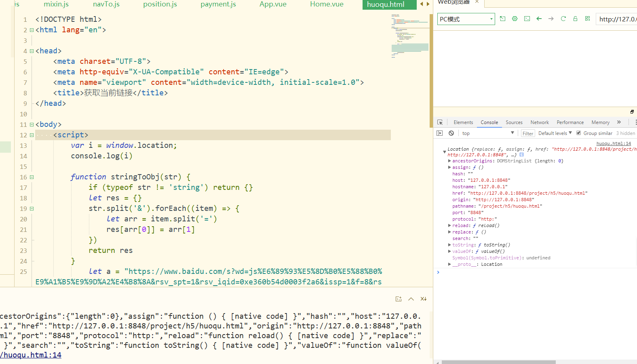This screenshot has height=364, width=637.
Task: Focus the console Filter input
Action: click(x=527, y=133)
